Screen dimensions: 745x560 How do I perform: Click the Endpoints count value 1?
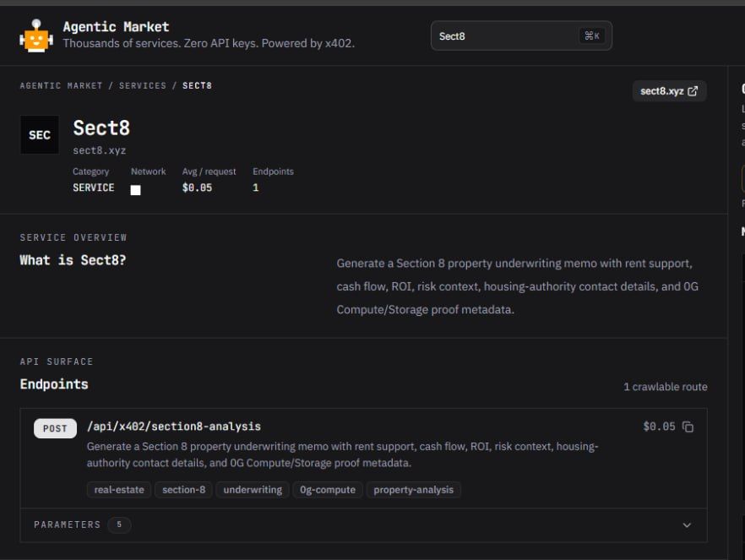[256, 188]
